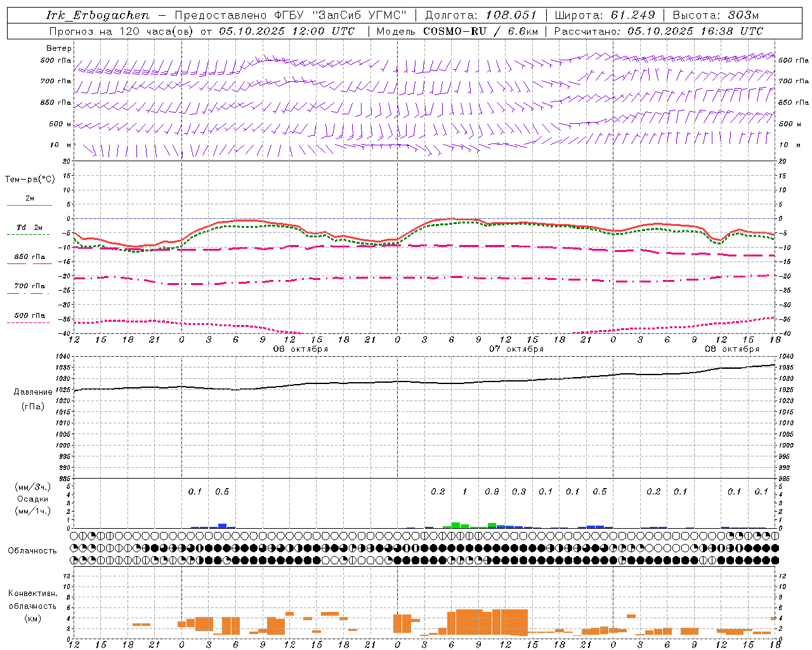This screenshot has width=812, height=650.
Task: Click the 'Облачность' cloud cover label
Action: [x=32, y=551]
